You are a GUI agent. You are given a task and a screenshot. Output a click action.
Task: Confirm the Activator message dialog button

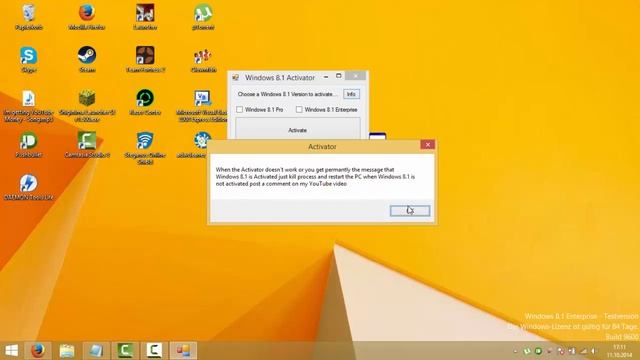pyautogui.click(x=410, y=211)
